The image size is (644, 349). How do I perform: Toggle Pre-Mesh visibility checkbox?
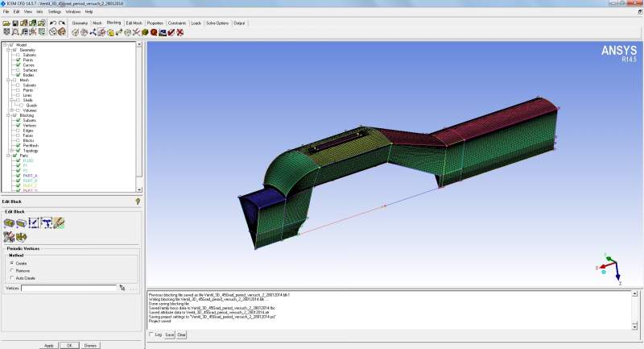[x=18, y=146]
